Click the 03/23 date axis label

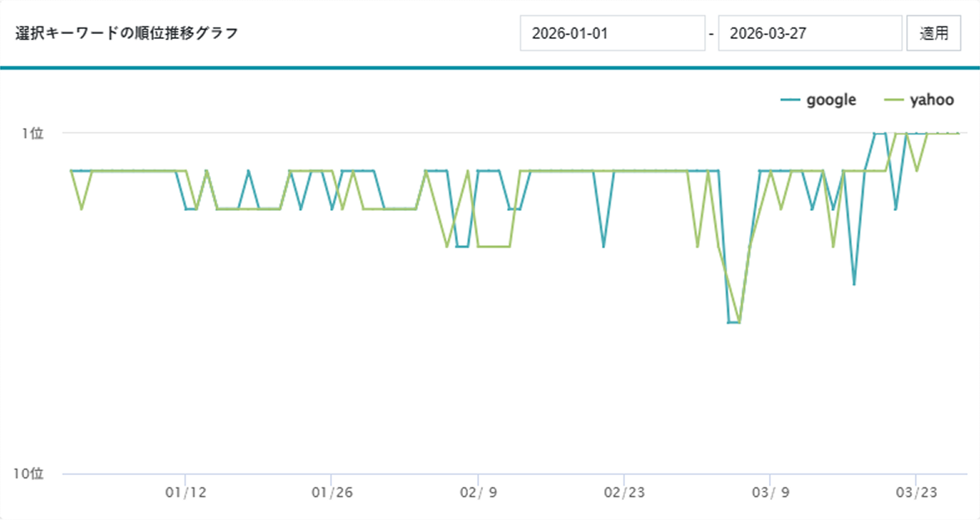point(916,493)
